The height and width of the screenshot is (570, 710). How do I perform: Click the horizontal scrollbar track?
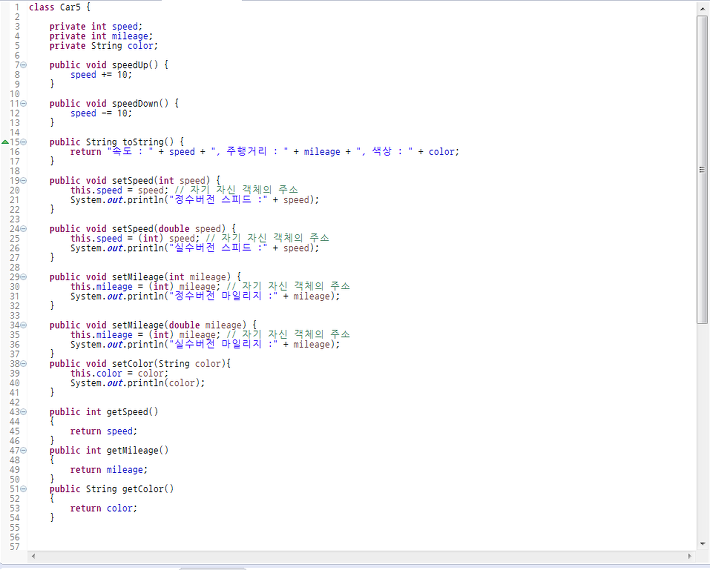[x=361, y=556]
